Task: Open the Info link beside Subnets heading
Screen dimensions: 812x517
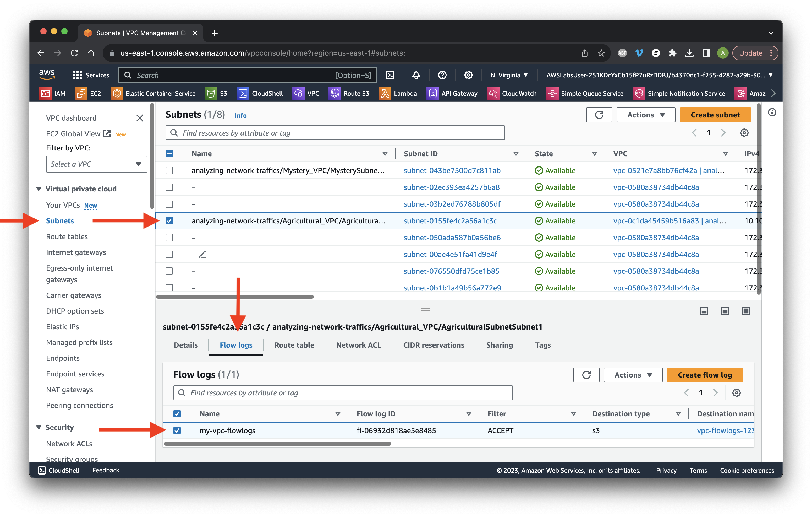Action: [240, 115]
